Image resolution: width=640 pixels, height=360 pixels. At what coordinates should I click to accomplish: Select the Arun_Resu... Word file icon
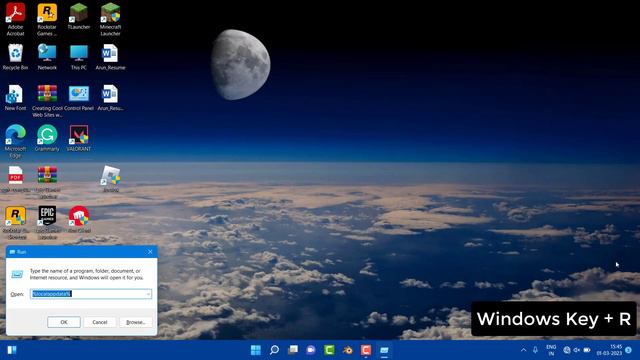(x=110, y=98)
